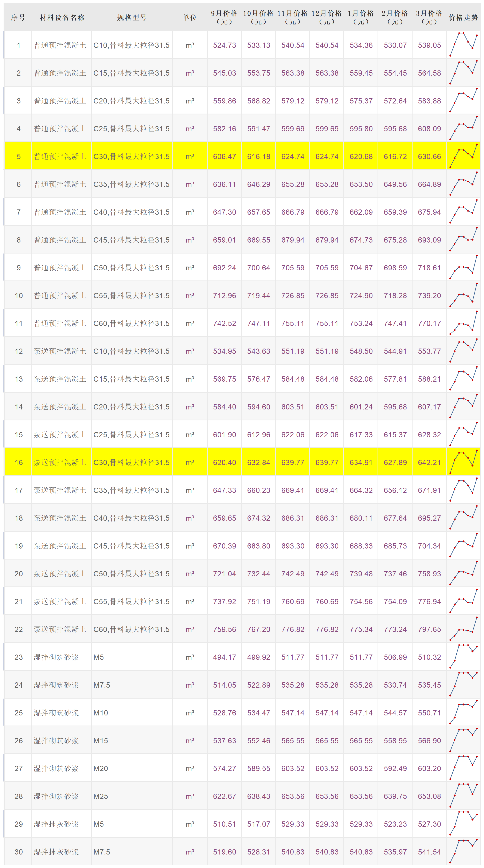Click the 9月价格 column header

point(224,17)
